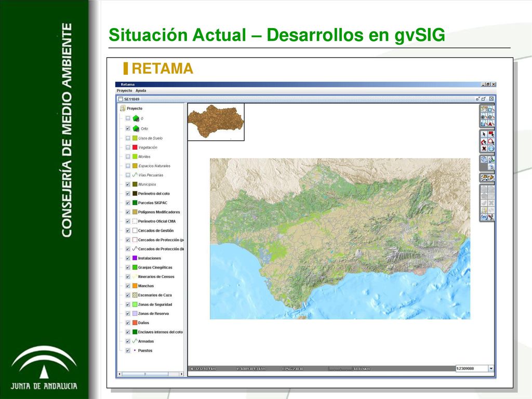Select the Perímetro Oficial CMA layer
Viewport: 532px width, 399px height.
pos(157,221)
